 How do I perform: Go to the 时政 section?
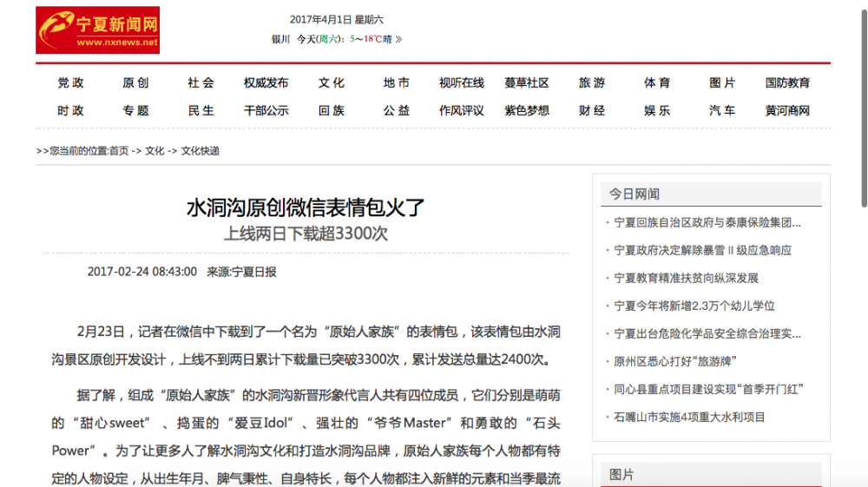pyautogui.click(x=71, y=111)
